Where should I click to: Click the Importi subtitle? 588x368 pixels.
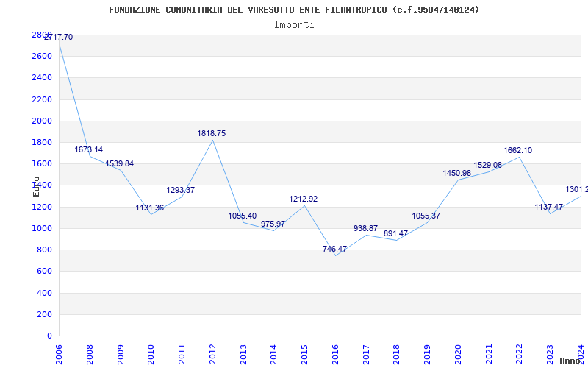(x=294, y=25)
